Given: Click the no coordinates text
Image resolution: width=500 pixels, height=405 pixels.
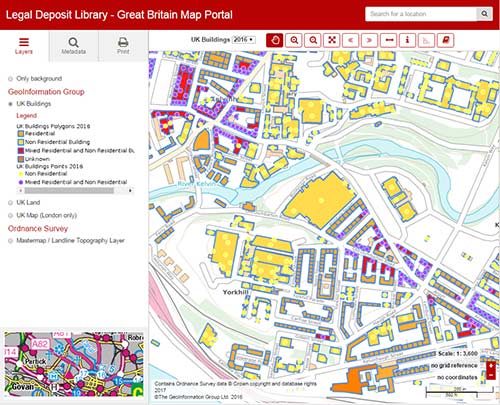Looking at the screenshot, I should tap(457, 377).
